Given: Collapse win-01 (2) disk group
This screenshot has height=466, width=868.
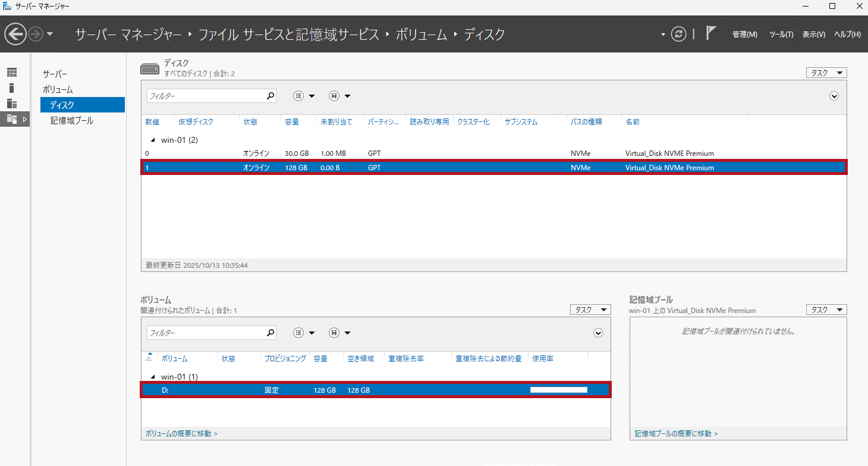Looking at the screenshot, I should 153,140.
